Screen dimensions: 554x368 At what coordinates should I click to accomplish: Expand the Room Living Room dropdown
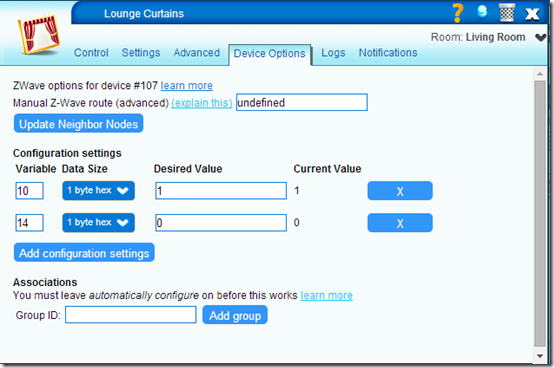point(540,37)
